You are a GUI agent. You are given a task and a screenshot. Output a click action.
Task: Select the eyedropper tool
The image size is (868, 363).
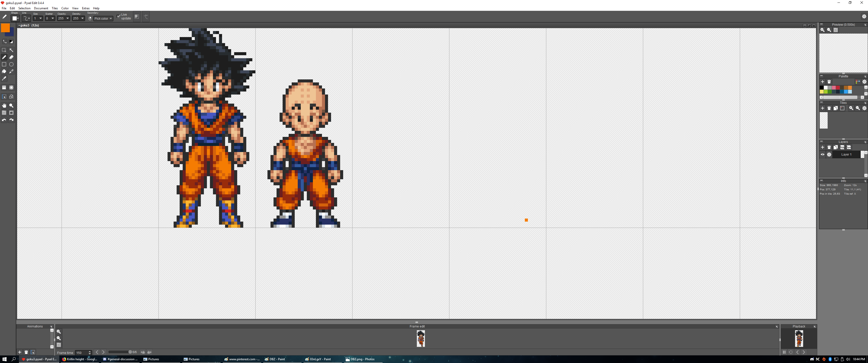click(x=4, y=78)
